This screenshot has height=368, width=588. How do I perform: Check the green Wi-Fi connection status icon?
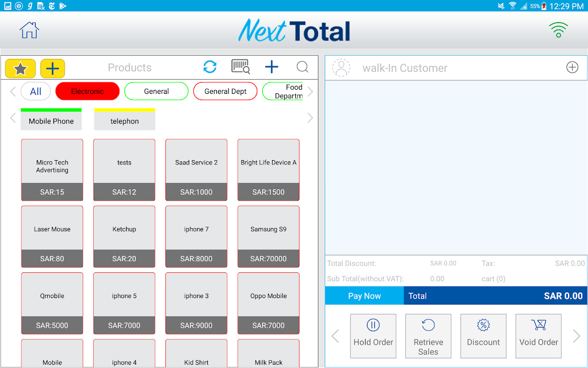point(559,30)
